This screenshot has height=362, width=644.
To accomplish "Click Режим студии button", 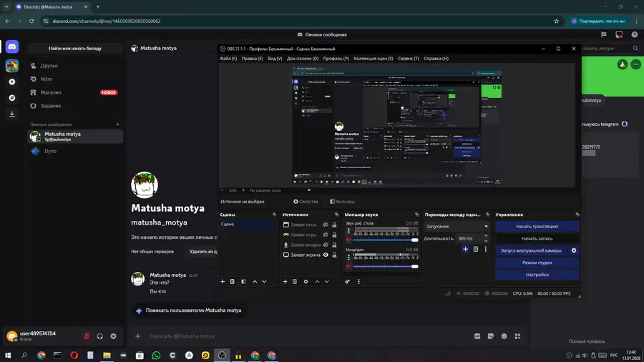I will pos(537,263).
